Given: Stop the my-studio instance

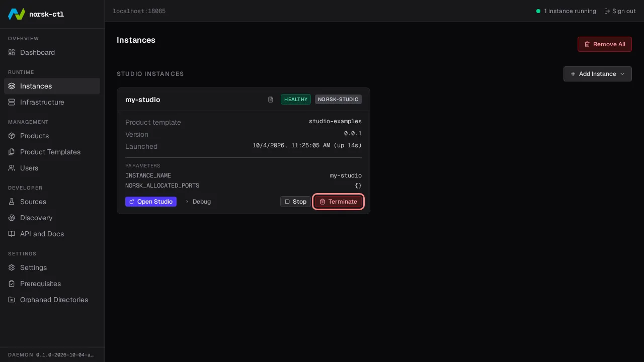Looking at the screenshot, I should 295,202.
